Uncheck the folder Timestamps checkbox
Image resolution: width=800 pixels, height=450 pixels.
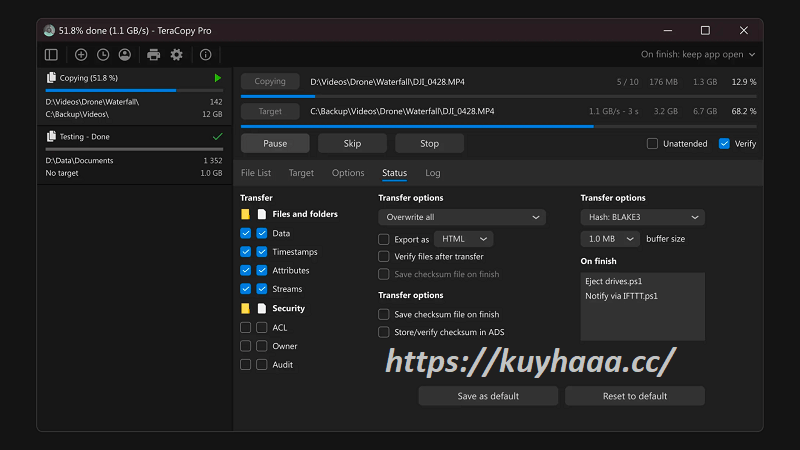click(x=245, y=252)
